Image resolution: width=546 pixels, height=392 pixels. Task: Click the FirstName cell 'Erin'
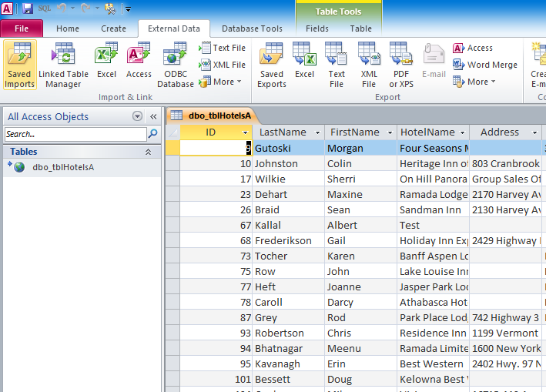(x=360, y=364)
